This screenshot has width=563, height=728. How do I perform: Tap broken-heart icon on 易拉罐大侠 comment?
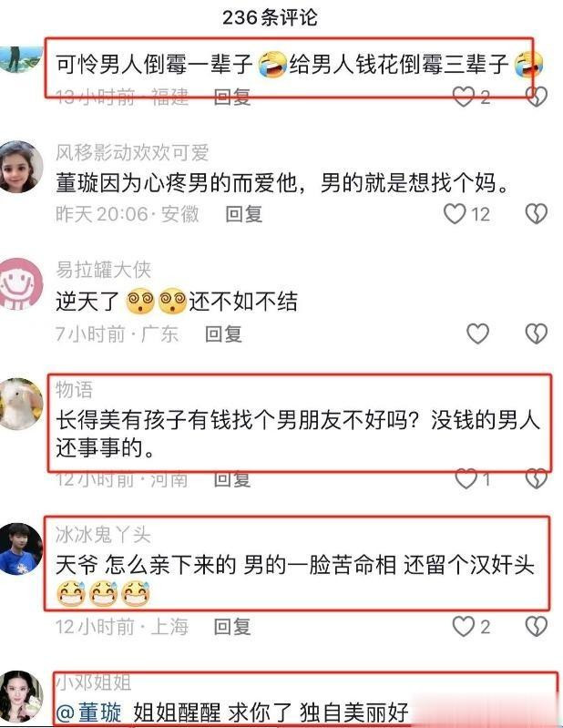536,333
